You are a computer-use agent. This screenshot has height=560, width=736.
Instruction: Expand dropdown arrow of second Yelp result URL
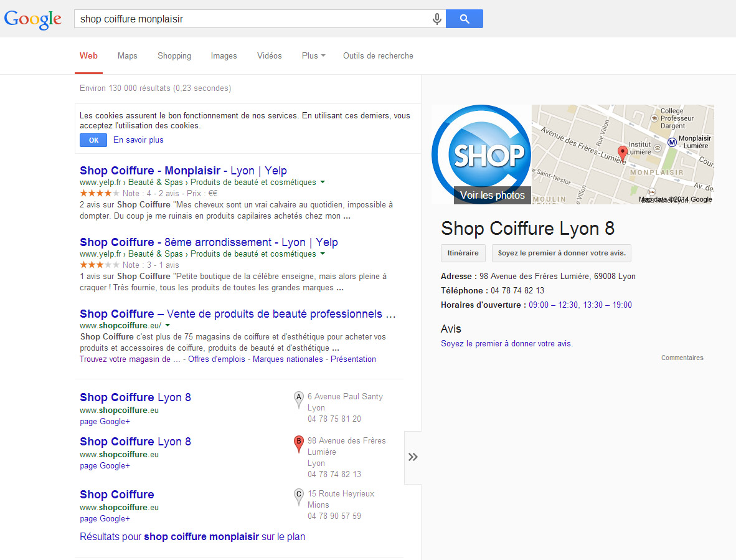(x=323, y=254)
